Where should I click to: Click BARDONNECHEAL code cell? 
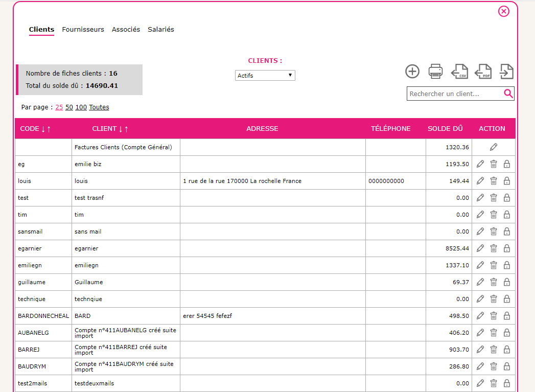[x=43, y=316]
